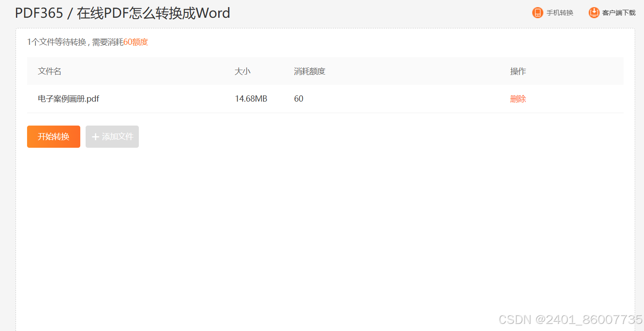Click the 14.68MB size value
The height and width of the screenshot is (331, 644).
[x=251, y=99]
